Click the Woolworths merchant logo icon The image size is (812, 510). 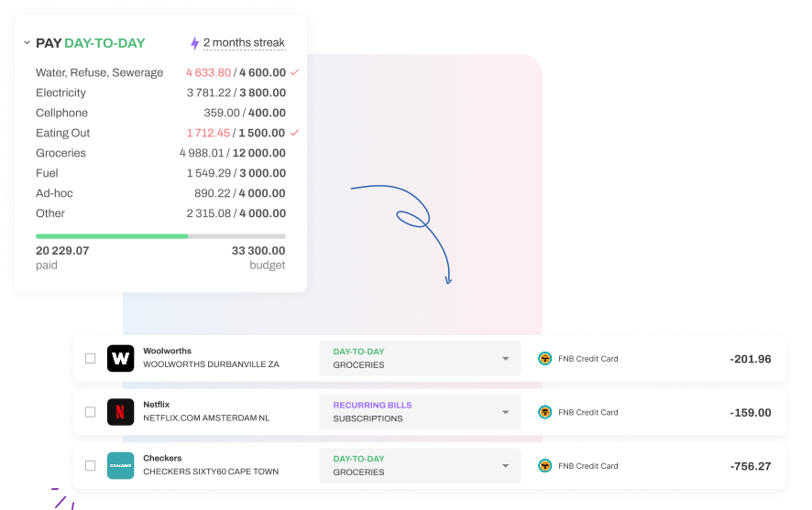[121, 358]
